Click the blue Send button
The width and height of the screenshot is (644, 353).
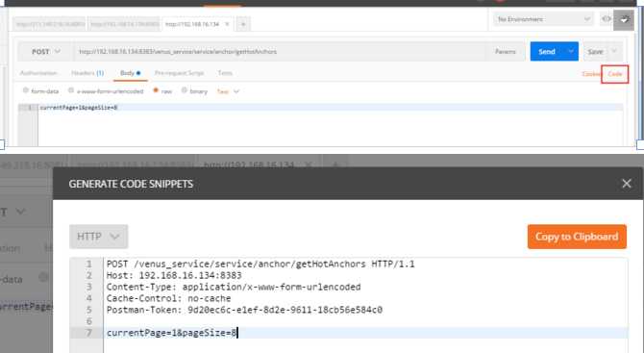click(547, 51)
